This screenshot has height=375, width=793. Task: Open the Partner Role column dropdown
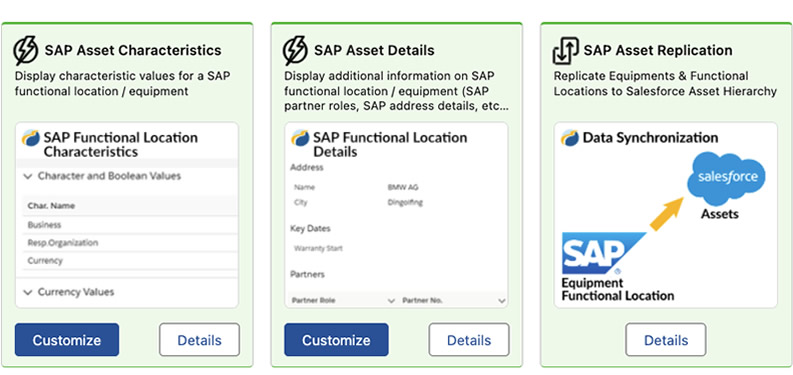(391, 301)
